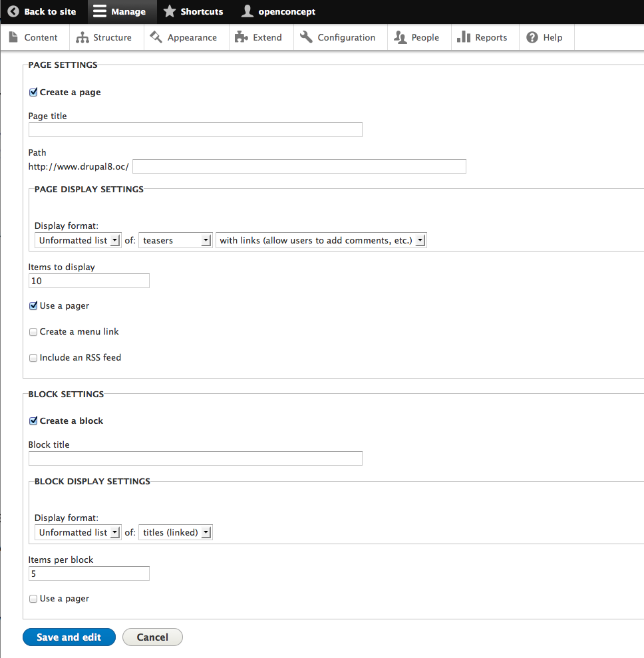Open the with links dropdown
The image size is (644, 658).
click(321, 240)
